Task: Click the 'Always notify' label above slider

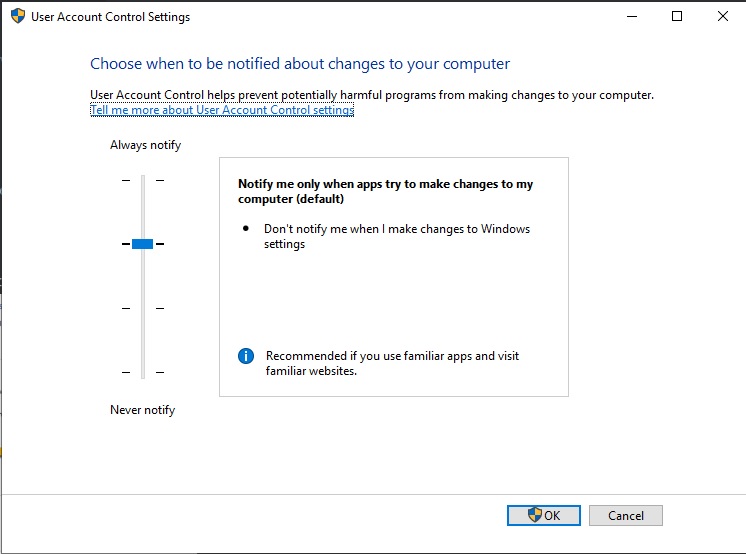Action: click(145, 145)
